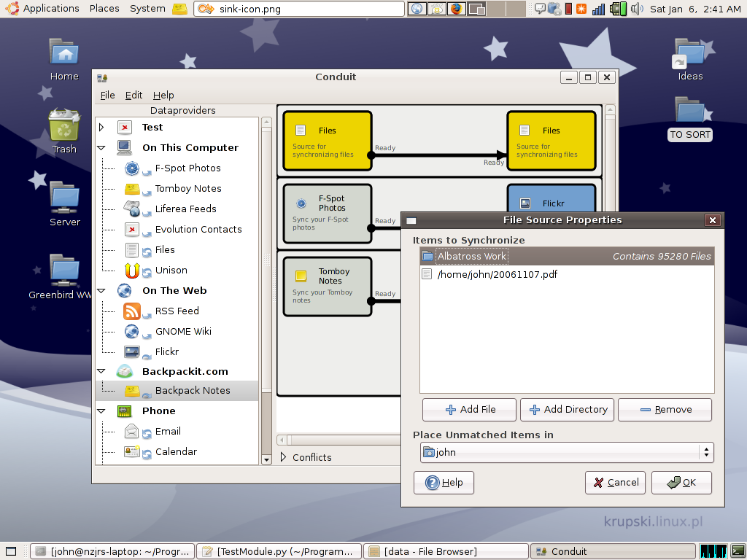
Task: Select the RSS Feed dataprovider icon
Action: pyautogui.click(x=132, y=311)
